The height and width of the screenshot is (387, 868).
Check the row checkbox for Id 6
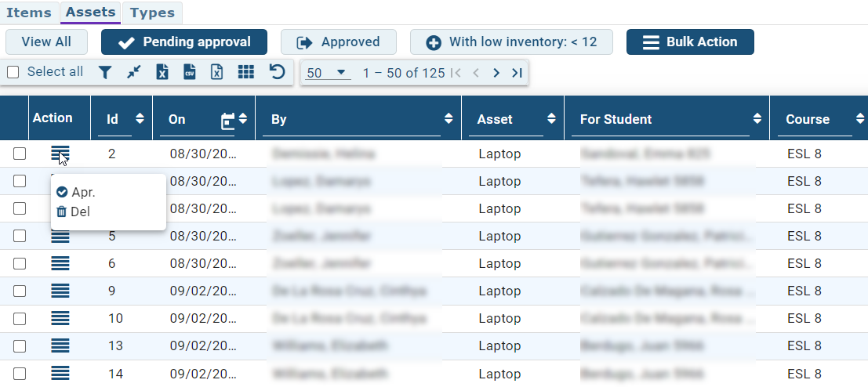tap(20, 263)
